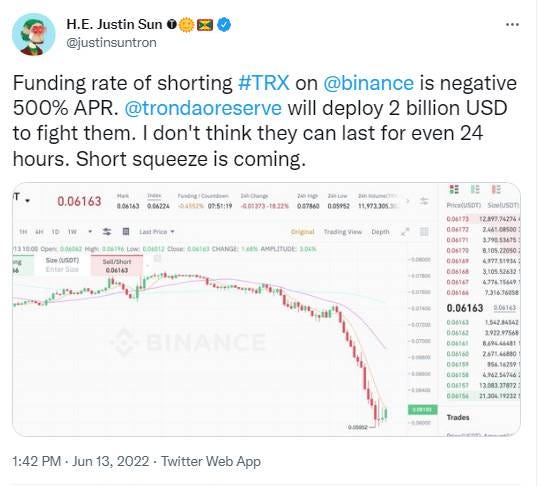Open the @trondaoreserve mention link
The width and height of the screenshot is (542, 487).
pos(203,108)
